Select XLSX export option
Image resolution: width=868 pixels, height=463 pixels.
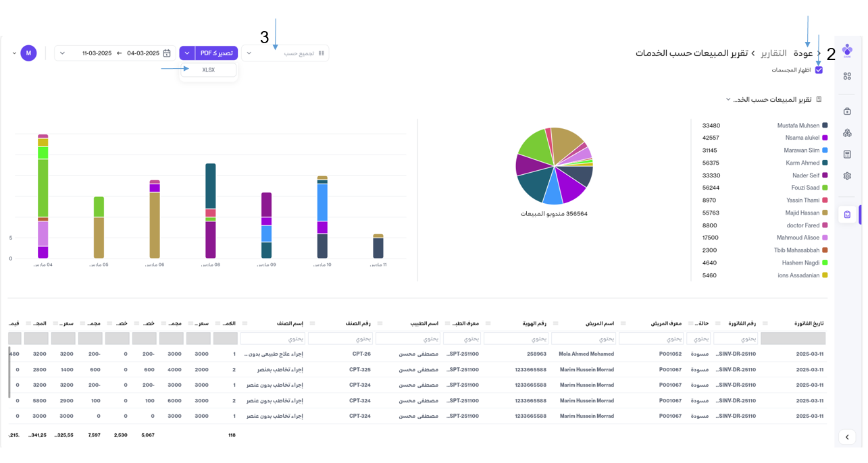[208, 70]
